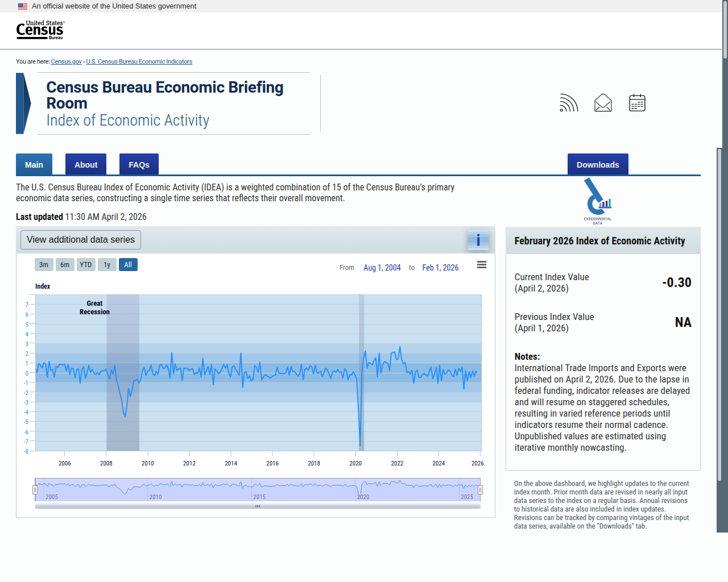Open the From date Aug 1, 2004 field

382,268
